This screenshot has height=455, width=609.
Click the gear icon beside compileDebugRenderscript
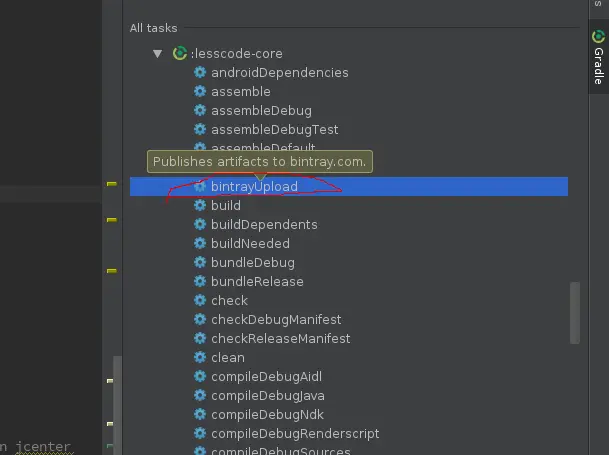[200, 433]
